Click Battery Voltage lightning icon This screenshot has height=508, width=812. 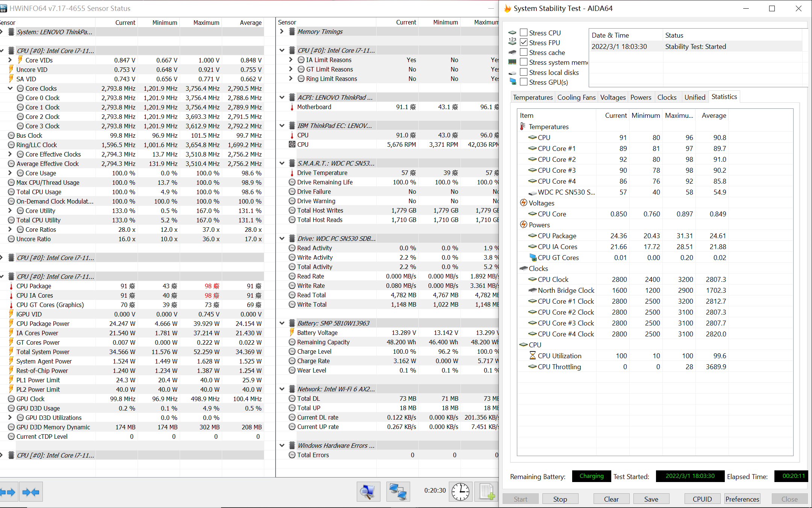292,332
